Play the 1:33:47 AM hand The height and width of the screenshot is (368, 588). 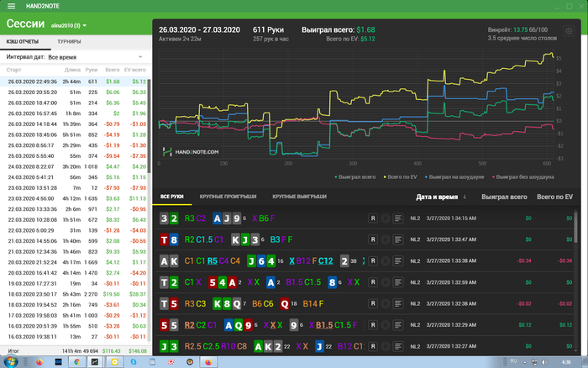(385, 239)
